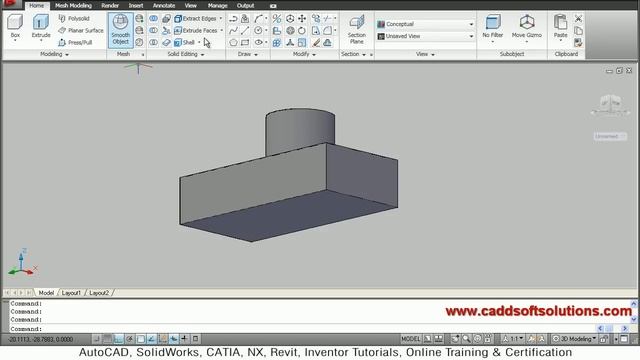Expand the Modify panel

click(x=304, y=54)
